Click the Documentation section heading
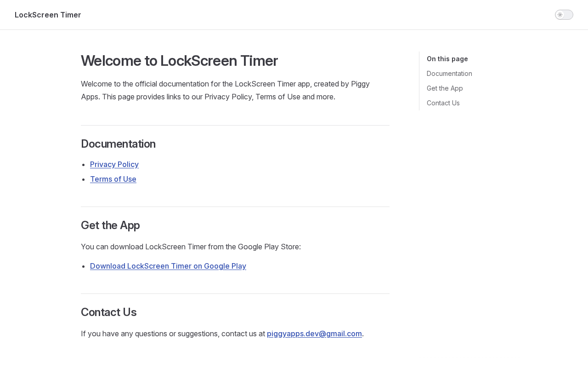Screen dimensions: 588x368 point(118,144)
